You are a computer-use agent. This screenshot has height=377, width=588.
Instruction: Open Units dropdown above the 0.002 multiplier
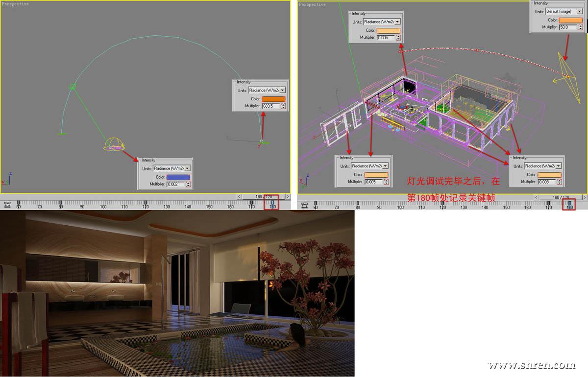(171, 168)
